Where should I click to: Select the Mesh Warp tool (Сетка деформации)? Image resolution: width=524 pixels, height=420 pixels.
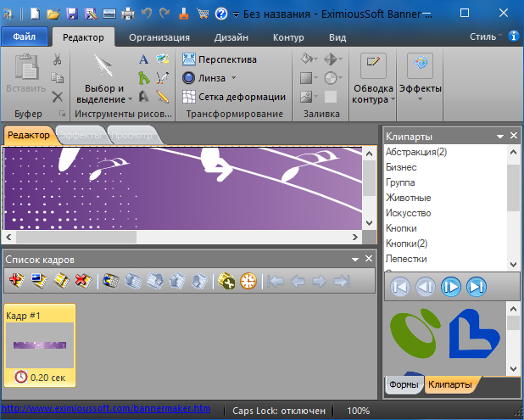[x=233, y=97]
